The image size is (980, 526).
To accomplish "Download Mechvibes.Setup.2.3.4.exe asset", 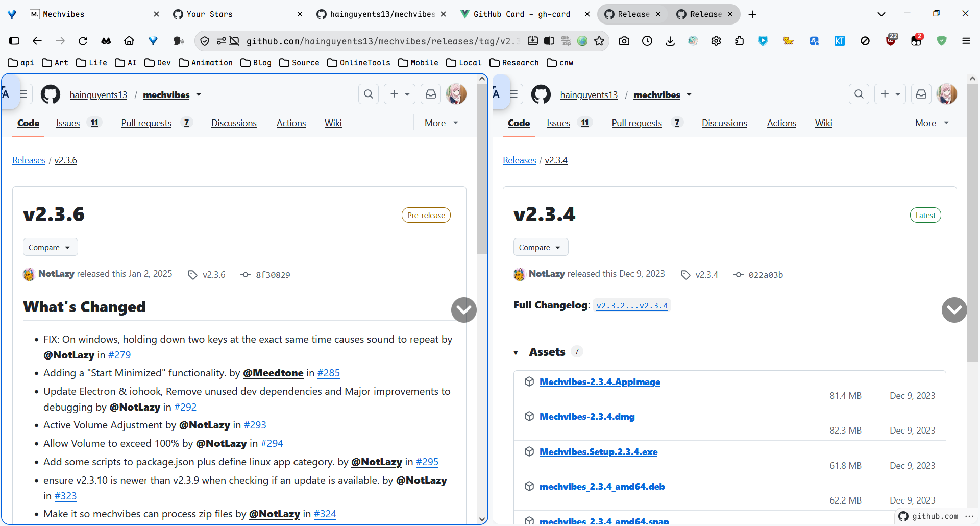I will 598,452.
